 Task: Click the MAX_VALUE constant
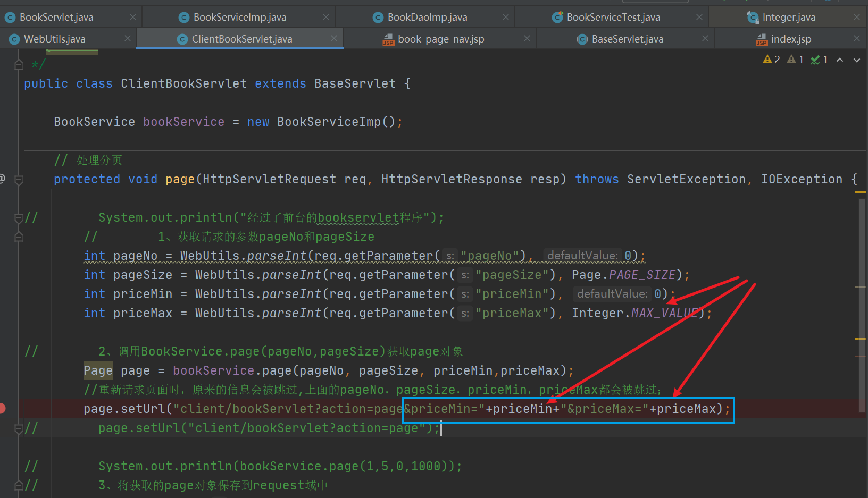tap(664, 313)
